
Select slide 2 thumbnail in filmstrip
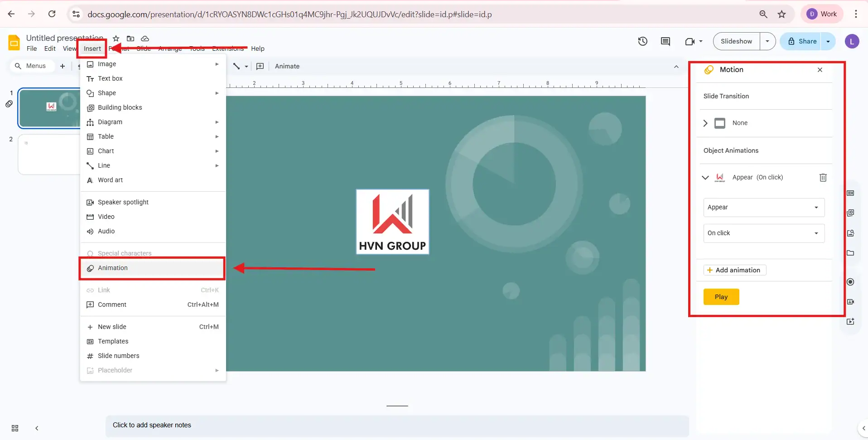click(x=49, y=154)
